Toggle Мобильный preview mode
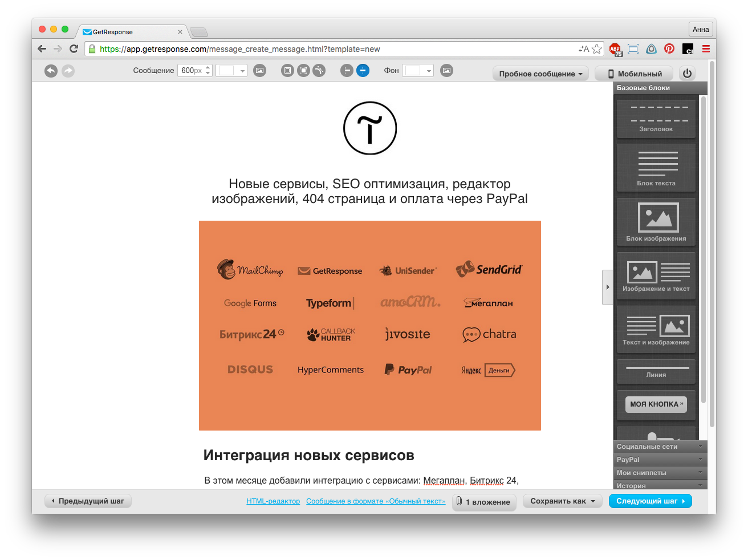 pos(634,74)
